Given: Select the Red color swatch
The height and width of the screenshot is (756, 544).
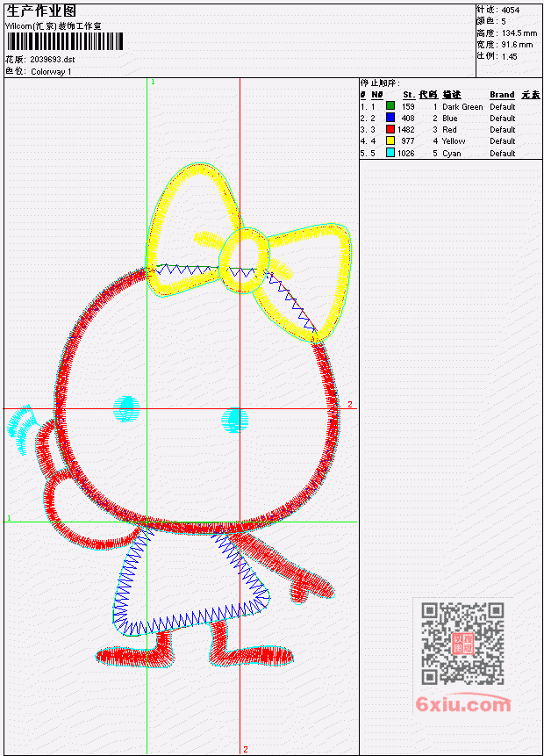Looking at the screenshot, I should pos(390,129).
